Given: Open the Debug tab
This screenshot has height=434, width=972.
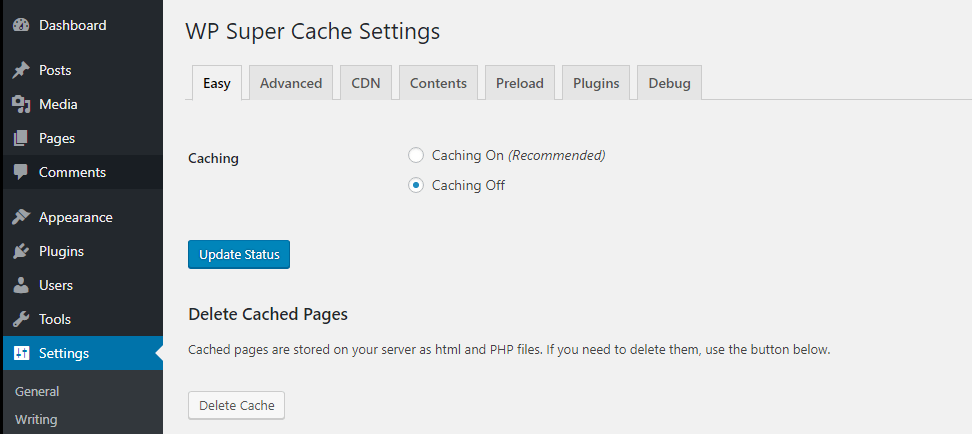Looking at the screenshot, I should [x=669, y=83].
